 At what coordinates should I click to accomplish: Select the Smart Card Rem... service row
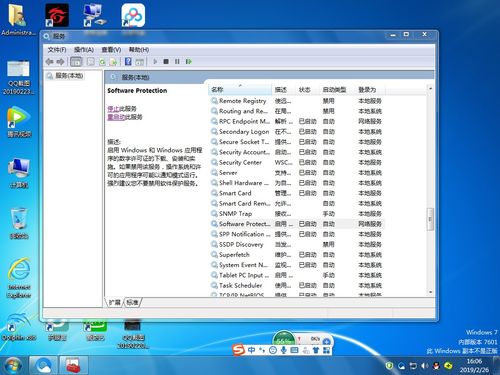coord(297,203)
